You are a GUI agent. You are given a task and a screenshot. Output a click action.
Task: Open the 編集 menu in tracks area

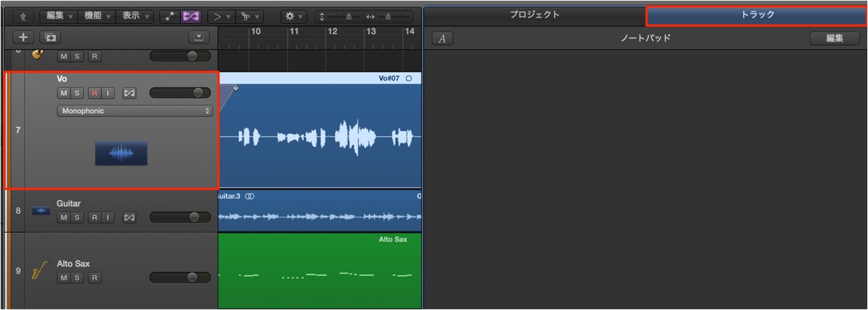pos(59,14)
